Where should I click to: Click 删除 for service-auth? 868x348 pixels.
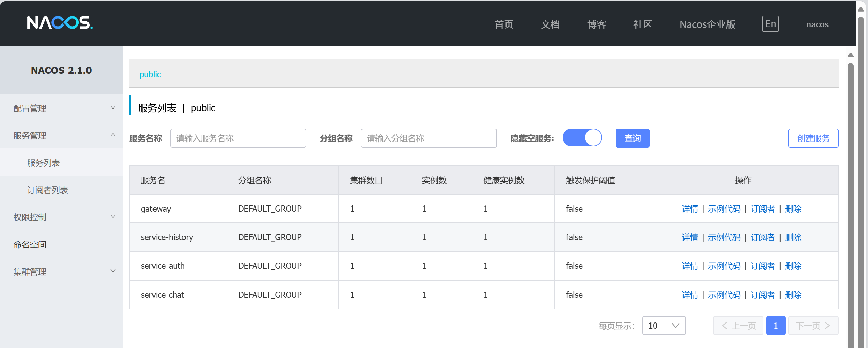point(793,266)
